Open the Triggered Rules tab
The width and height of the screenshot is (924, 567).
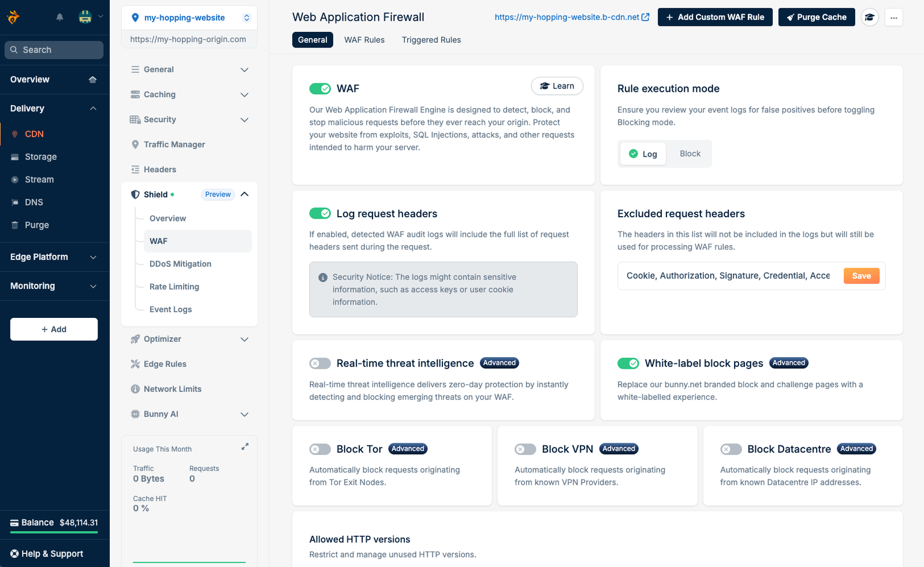pos(431,40)
